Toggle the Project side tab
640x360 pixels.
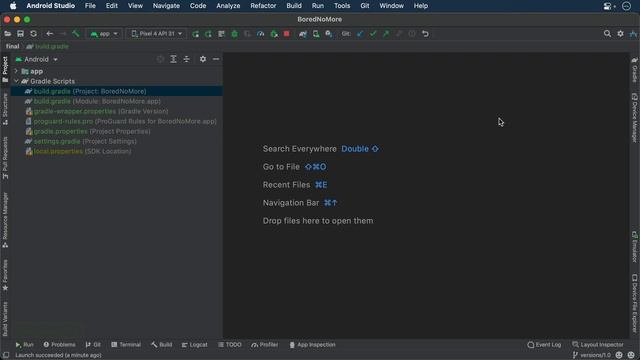(x=5, y=69)
